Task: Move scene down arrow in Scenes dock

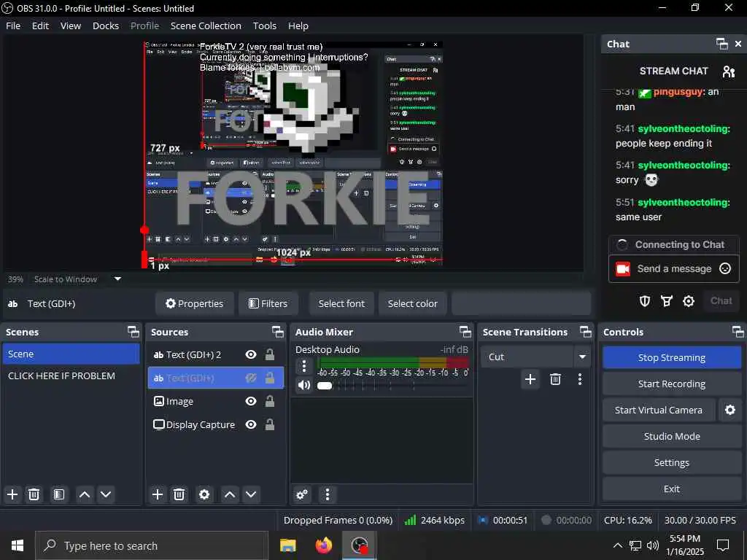Action: [x=106, y=494]
